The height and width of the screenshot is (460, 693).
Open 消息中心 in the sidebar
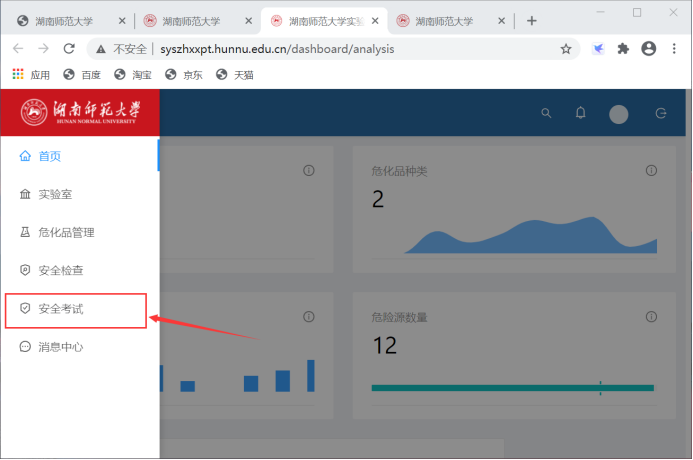coord(60,347)
